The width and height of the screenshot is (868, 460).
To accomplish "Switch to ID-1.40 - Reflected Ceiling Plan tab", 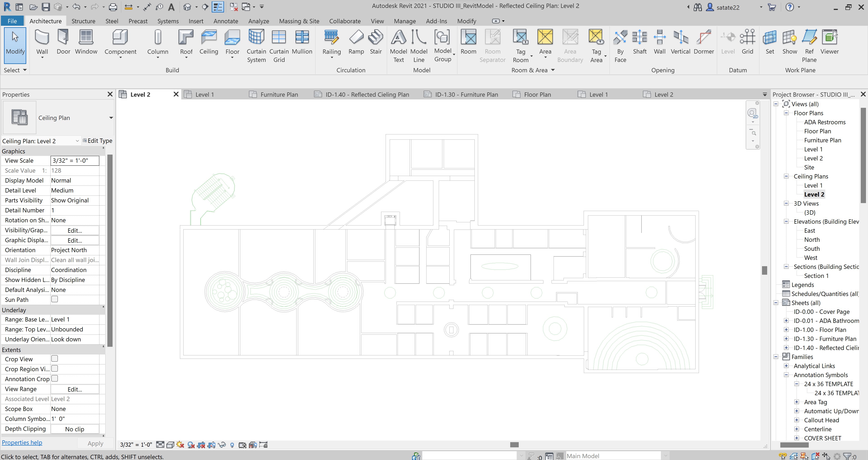I will (x=367, y=95).
